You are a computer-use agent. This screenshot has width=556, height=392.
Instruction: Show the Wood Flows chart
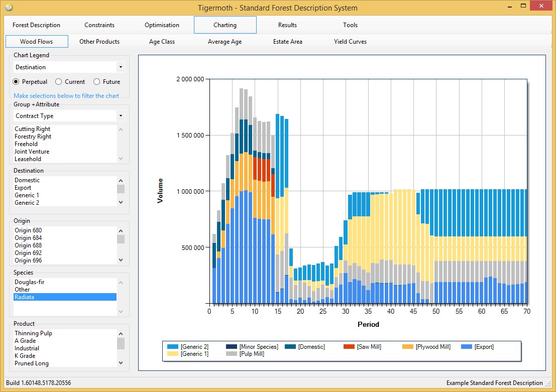(37, 42)
